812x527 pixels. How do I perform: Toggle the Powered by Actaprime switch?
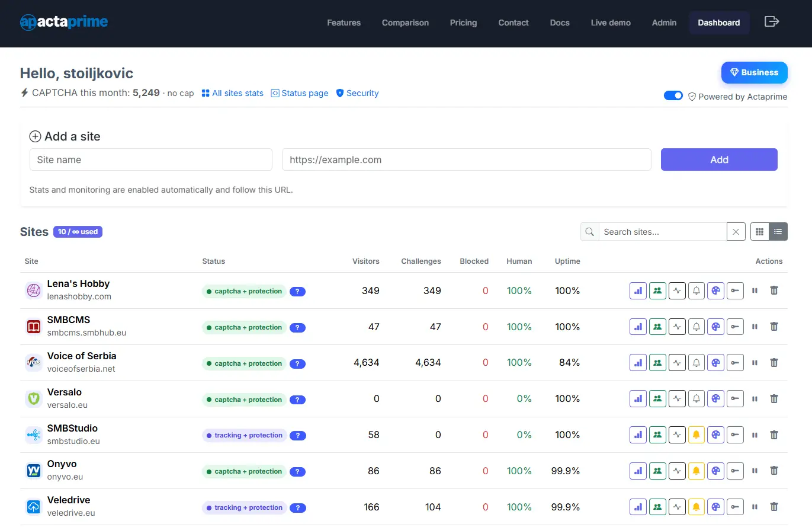tap(673, 96)
